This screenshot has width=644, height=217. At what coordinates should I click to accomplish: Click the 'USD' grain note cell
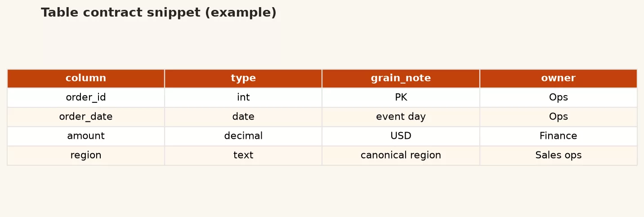click(x=401, y=136)
